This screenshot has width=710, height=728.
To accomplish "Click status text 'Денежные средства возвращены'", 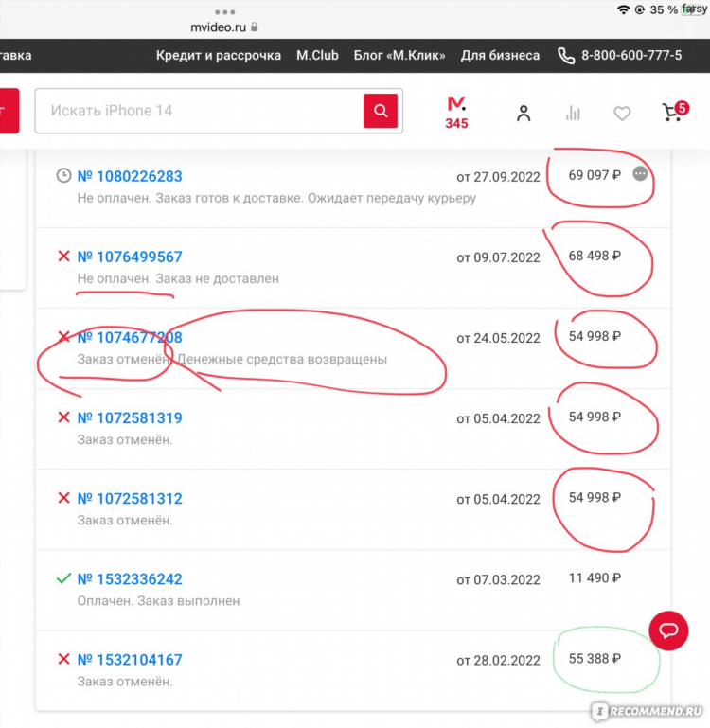I will 282,360.
